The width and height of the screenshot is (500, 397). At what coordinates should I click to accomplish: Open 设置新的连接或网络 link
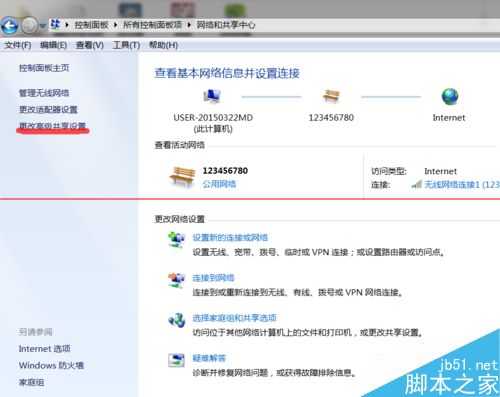tap(230, 238)
